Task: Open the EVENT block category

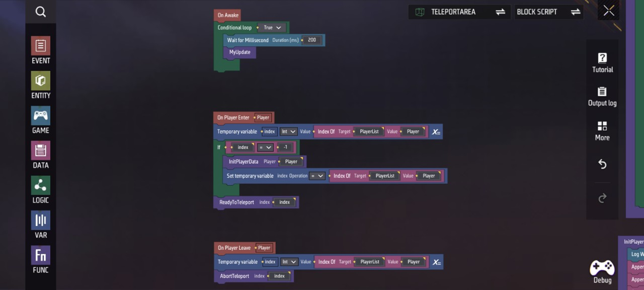Action: click(x=41, y=50)
